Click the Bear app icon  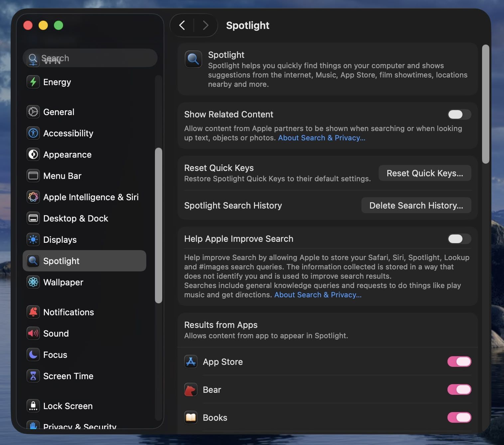[x=190, y=389]
